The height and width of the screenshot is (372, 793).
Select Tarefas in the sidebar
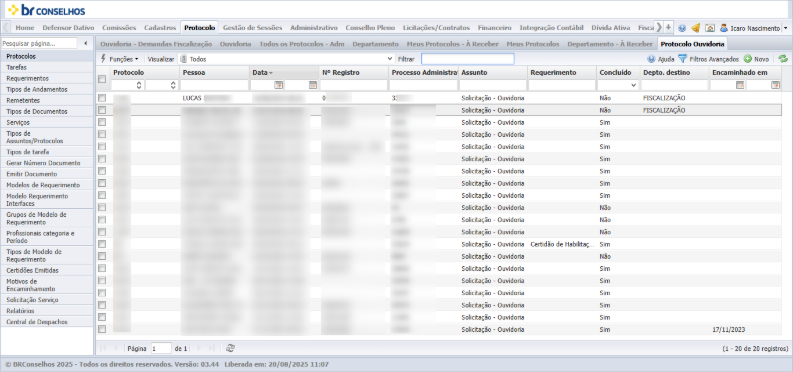click(x=47, y=67)
